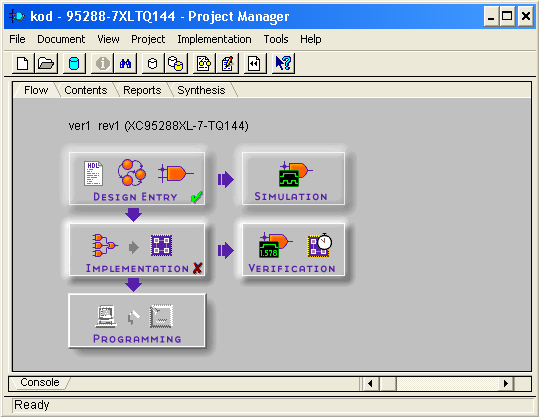
Task: Open the Document menu
Action: click(61, 39)
